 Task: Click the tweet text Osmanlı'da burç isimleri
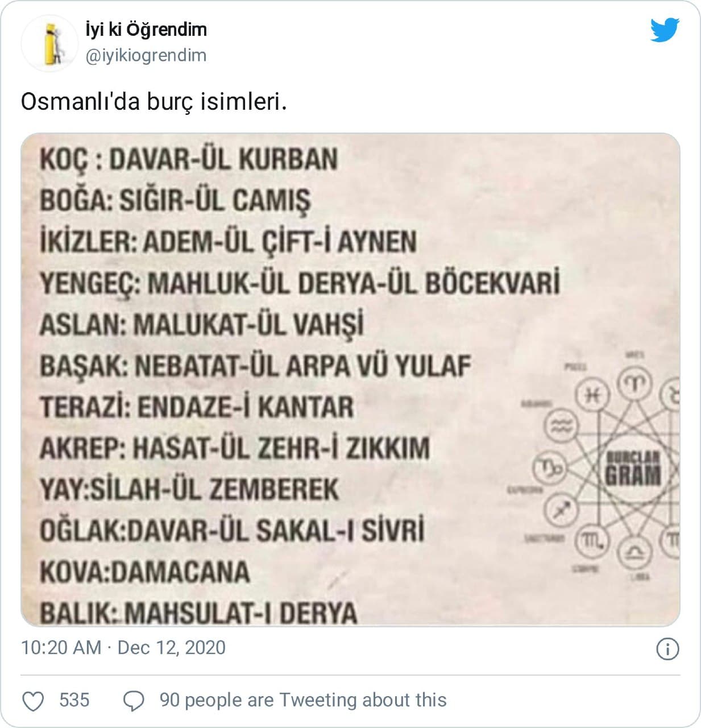tap(154, 102)
